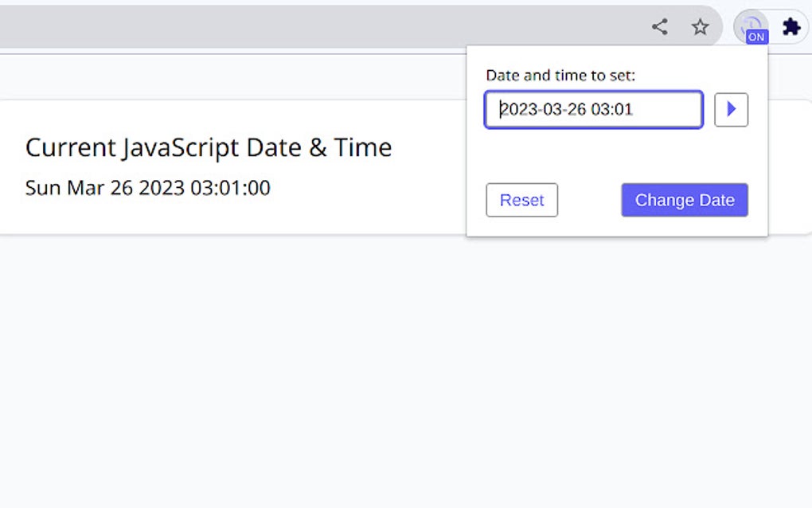The height and width of the screenshot is (508, 812).
Task: Select the highlighted date text in the field
Action: [x=593, y=110]
